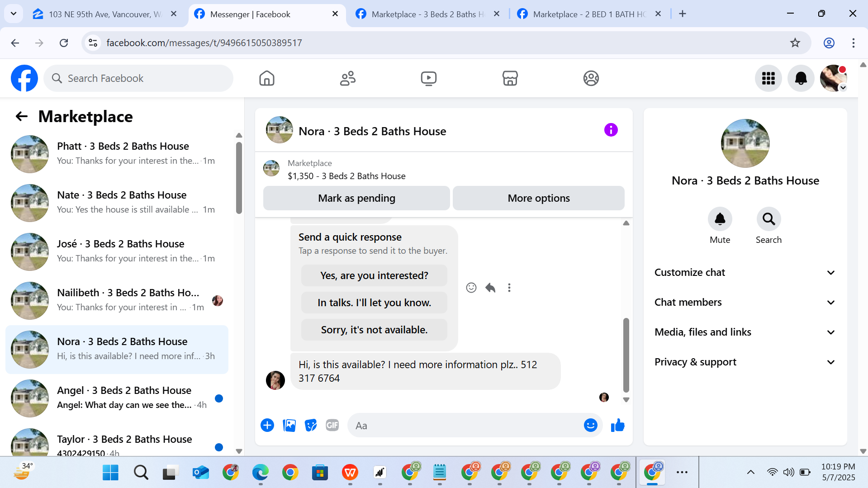The width and height of the screenshot is (868, 488).
Task: Switch to 103 NE 95th Ave tab
Action: tap(105, 14)
